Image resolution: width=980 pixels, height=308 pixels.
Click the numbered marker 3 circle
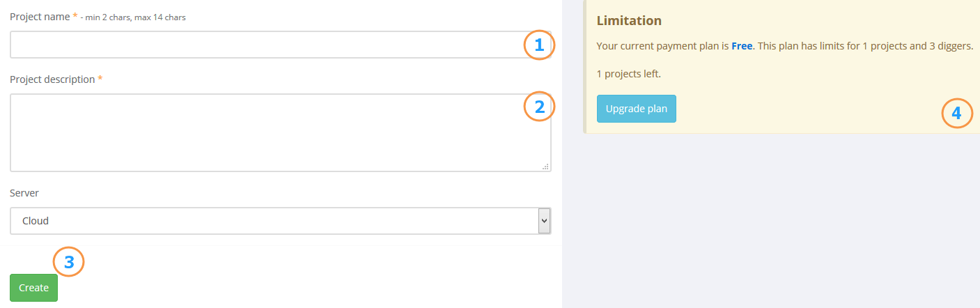[x=69, y=262]
